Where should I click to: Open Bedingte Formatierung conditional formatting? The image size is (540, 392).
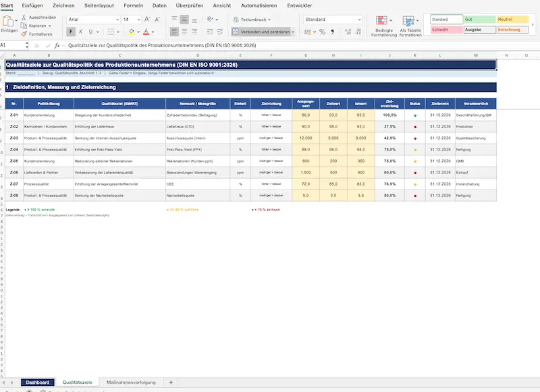(x=383, y=26)
